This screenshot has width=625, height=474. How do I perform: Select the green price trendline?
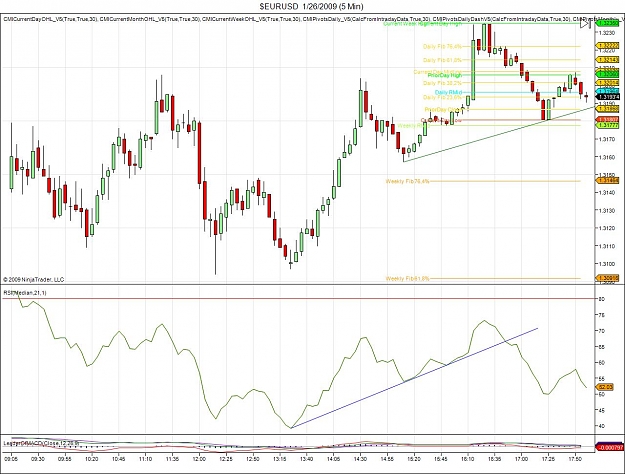point(498,134)
